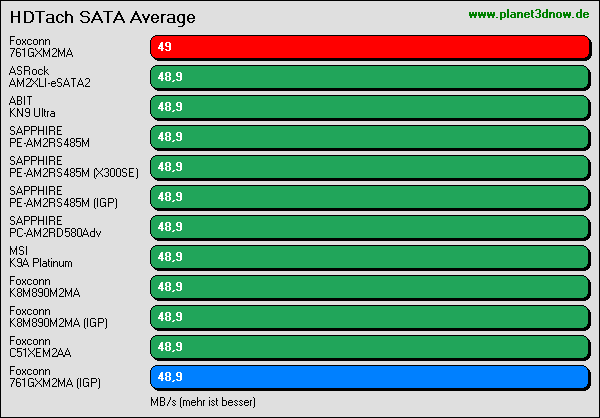Select the green SAPPHIRE PC-AM2RD580Adv bar
Image resolution: width=600 pixels, height=418 pixels.
click(370, 227)
